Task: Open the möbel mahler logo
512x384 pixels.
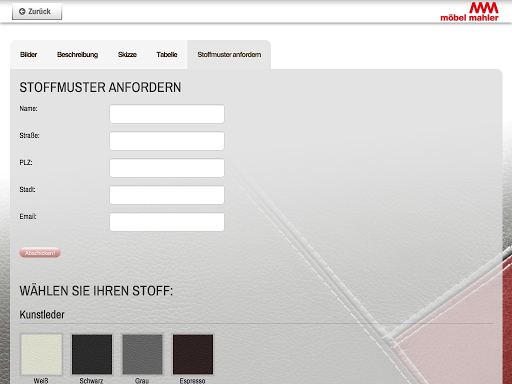Action: click(469, 12)
